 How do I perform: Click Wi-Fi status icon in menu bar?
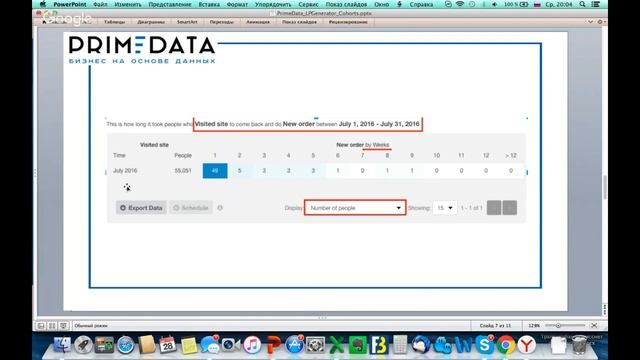[x=460, y=4]
